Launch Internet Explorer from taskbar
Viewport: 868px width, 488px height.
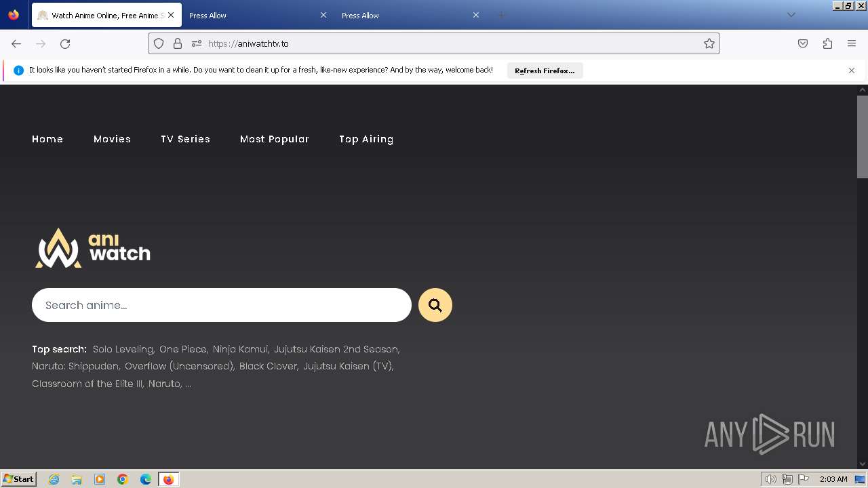(54, 479)
